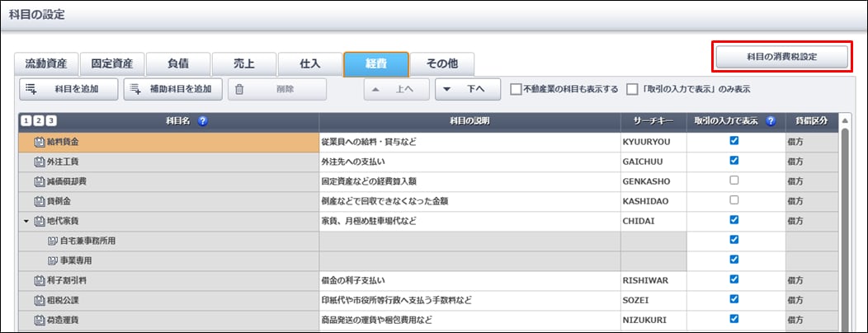Click the 削除 button
868x333 pixels.
pos(276,89)
